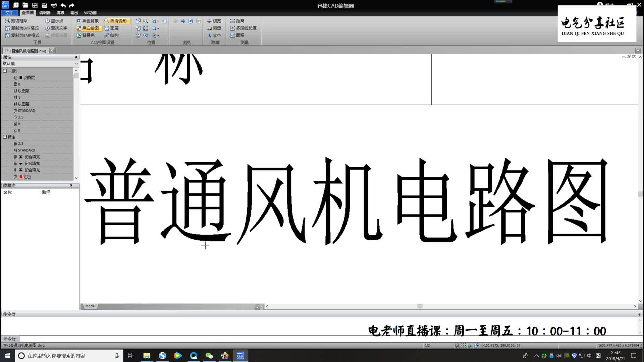Click the zoom window magnifier icon
This screenshot has width=644, height=362.
pos(146,21)
